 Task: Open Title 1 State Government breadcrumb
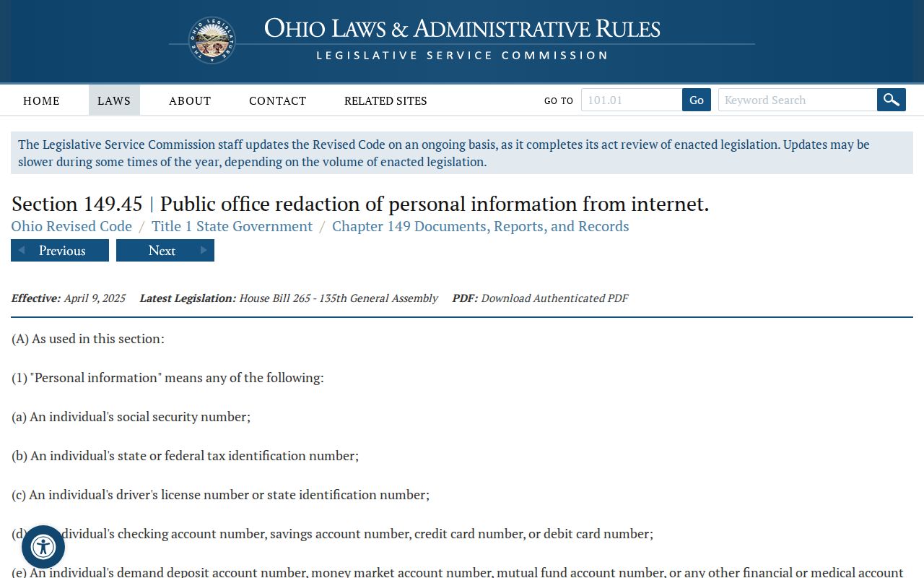coord(232,226)
